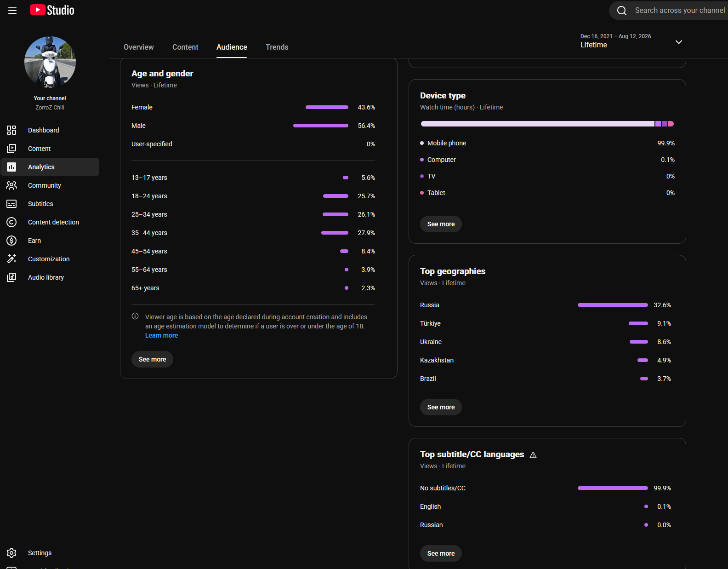Open Dashboard from the sidebar icon
This screenshot has width=728, height=569.
coord(11,130)
